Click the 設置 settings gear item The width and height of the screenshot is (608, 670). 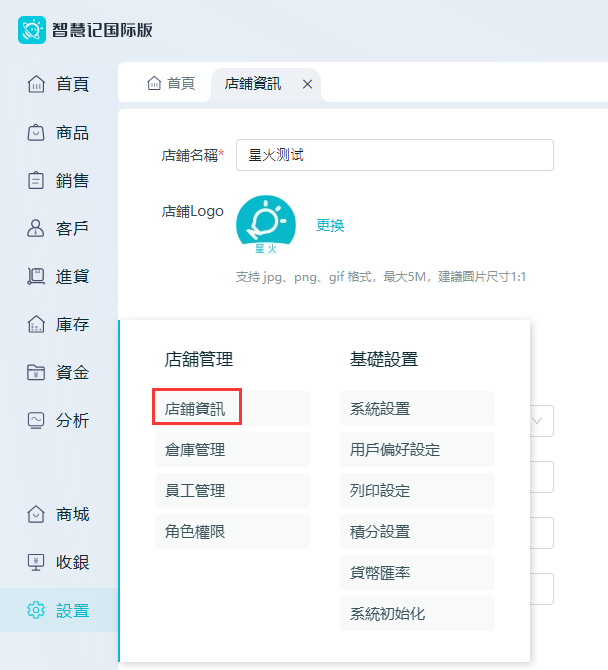(x=58, y=610)
